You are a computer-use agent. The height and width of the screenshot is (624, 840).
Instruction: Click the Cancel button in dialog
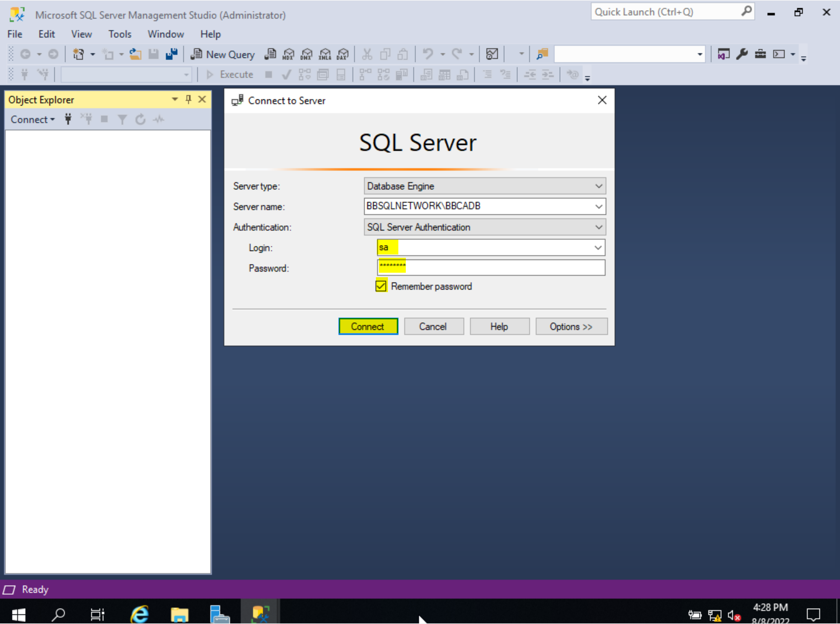(434, 326)
